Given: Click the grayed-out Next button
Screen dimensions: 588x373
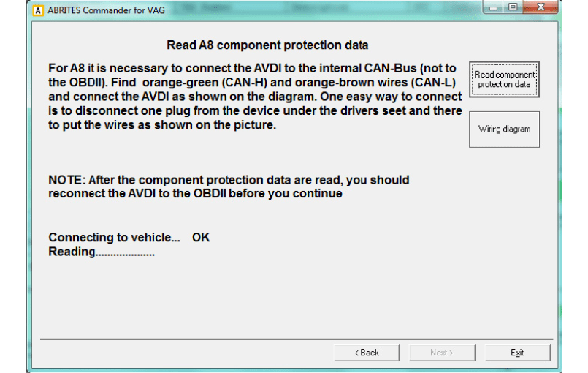Looking at the screenshot, I should click(x=442, y=353).
